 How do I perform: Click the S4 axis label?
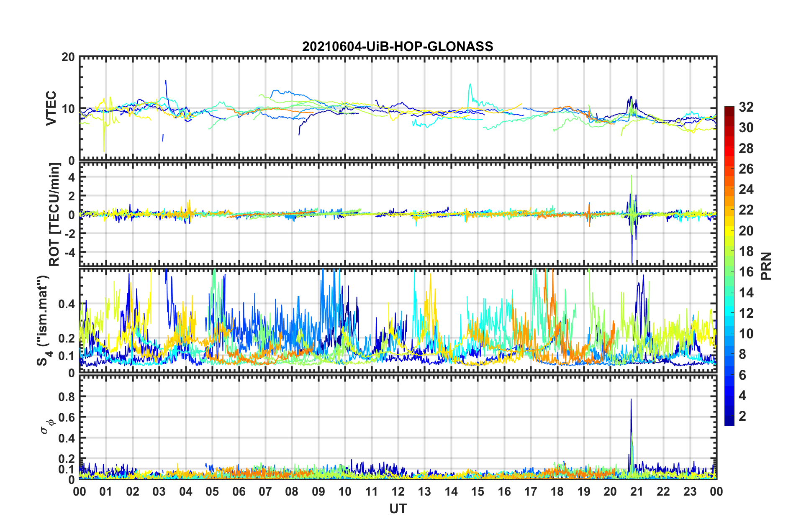tap(44, 320)
